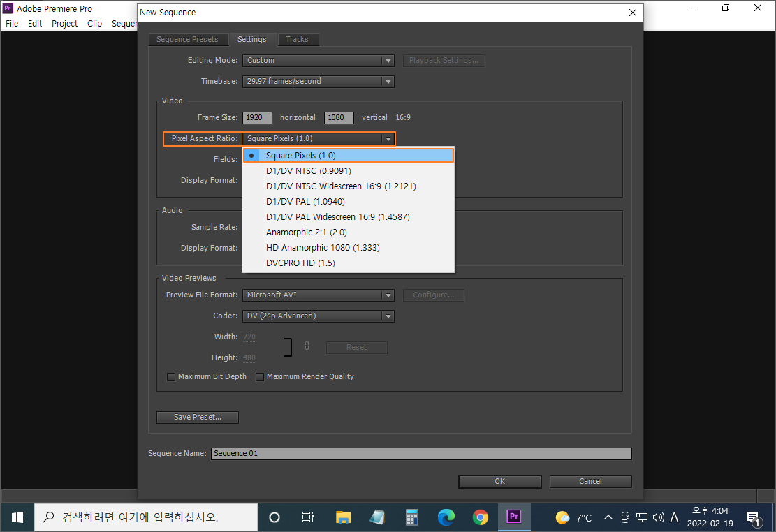Open Task View in the taskbar
The width and height of the screenshot is (776, 532).
(308, 517)
